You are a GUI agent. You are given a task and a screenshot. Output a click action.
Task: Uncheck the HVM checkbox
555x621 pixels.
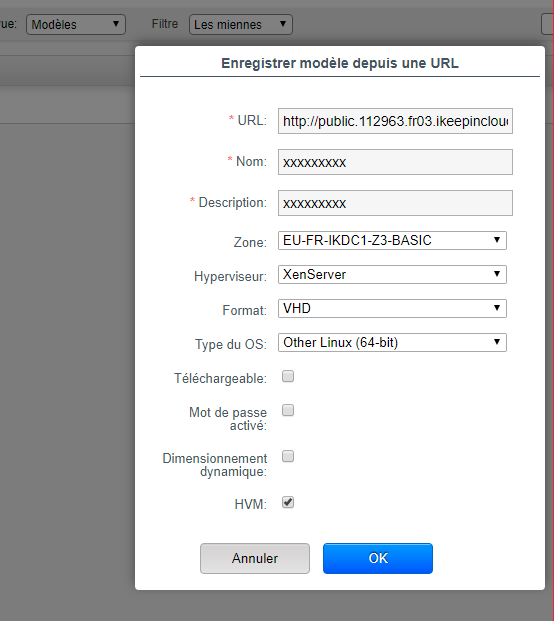pyautogui.click(x=288, y=503)
